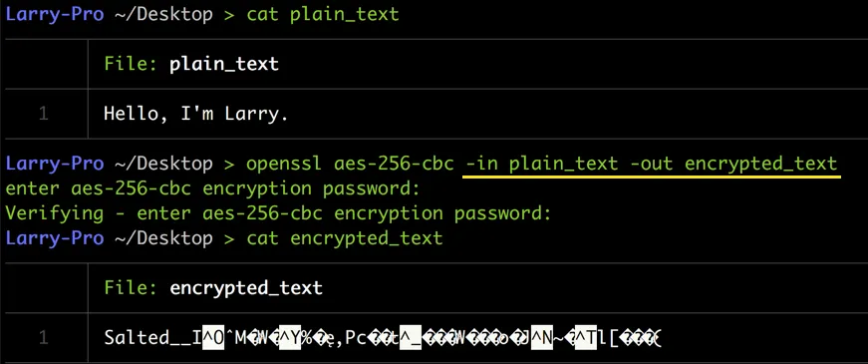Image resolution: width=868 pixels, height=364 pixels.
Task: Click the highlighted ^O control character
Action: 213,338
